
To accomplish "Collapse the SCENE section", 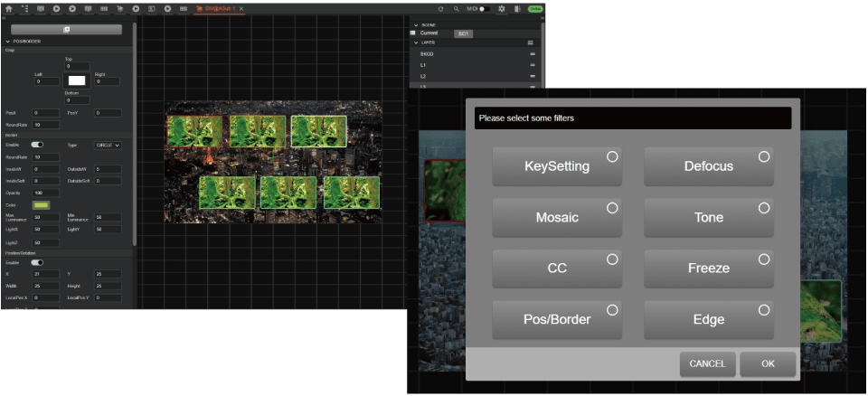I will click(416, 24).
